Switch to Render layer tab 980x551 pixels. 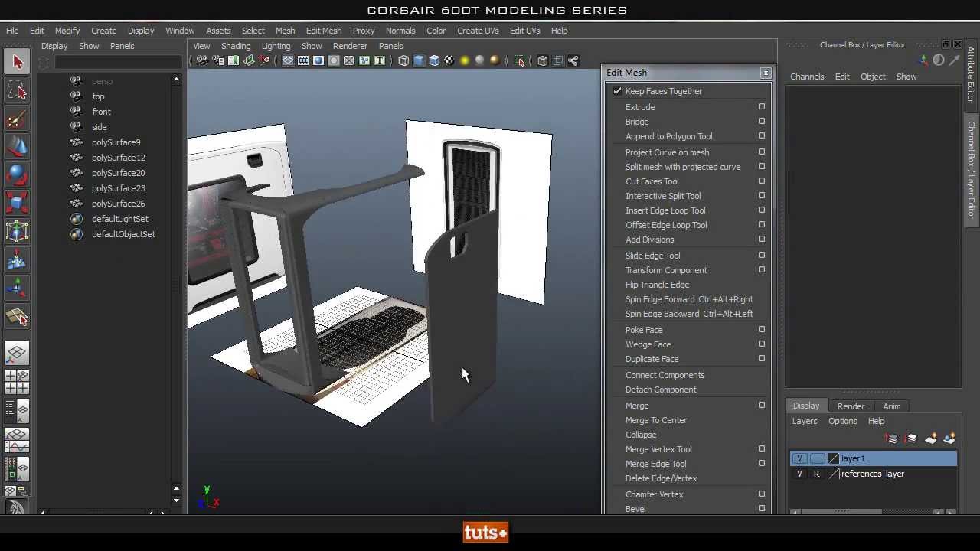[x=851, y=406]
